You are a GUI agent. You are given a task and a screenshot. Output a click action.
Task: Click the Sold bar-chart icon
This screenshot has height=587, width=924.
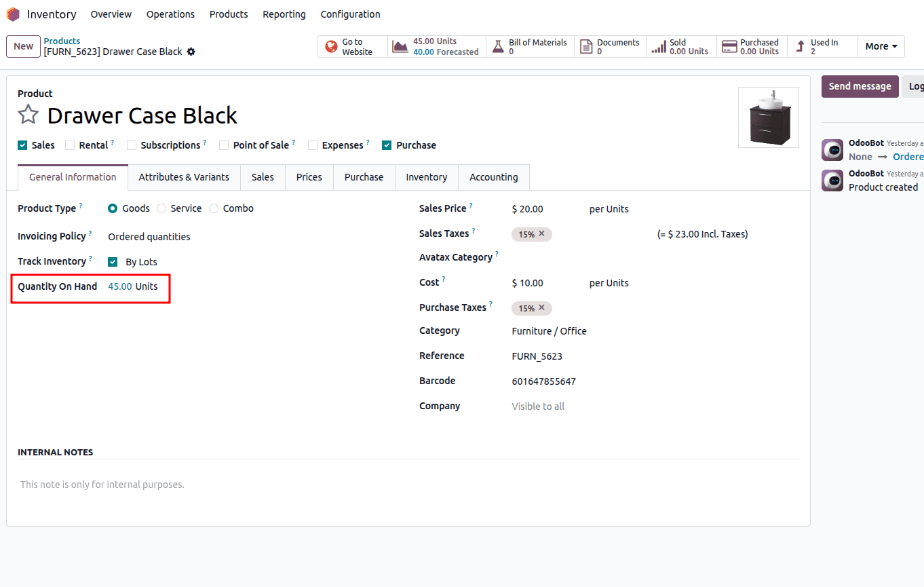pos(658,46)
